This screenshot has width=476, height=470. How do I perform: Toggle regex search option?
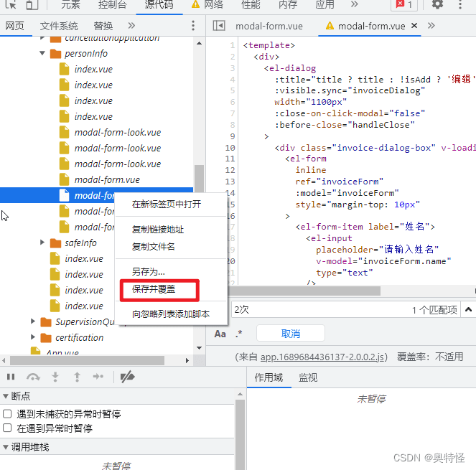pos(239,334)
